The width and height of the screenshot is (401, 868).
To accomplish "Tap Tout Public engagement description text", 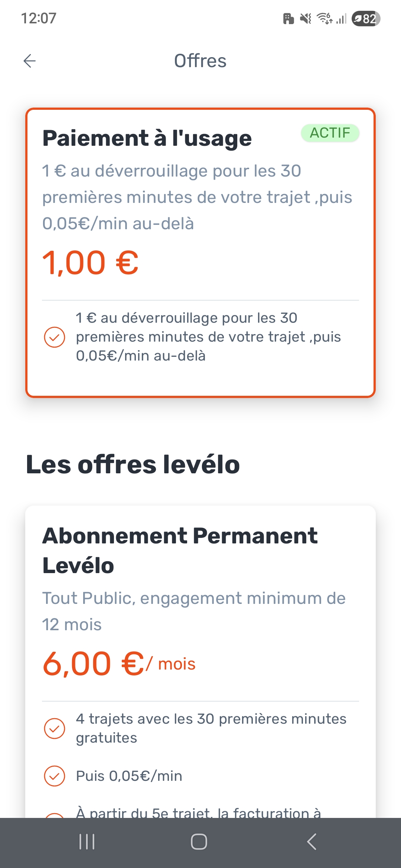I will [x=193, y=611].
